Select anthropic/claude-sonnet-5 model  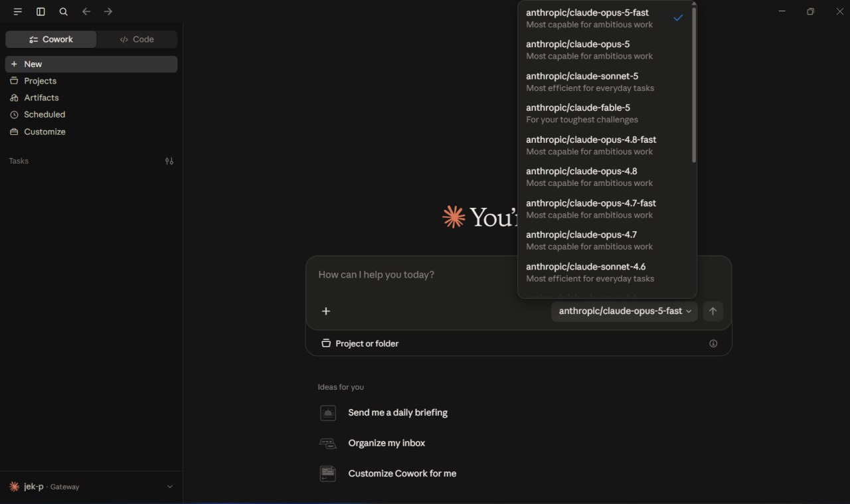click(x=604, y=82)
